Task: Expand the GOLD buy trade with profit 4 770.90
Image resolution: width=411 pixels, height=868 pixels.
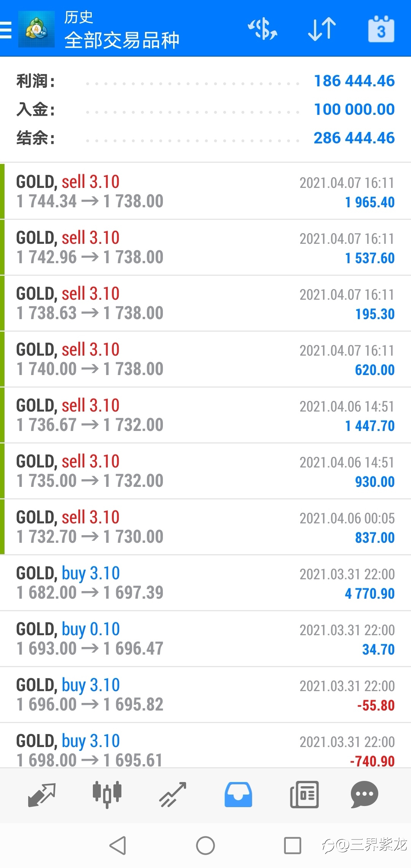Action: tap(205, 583)
